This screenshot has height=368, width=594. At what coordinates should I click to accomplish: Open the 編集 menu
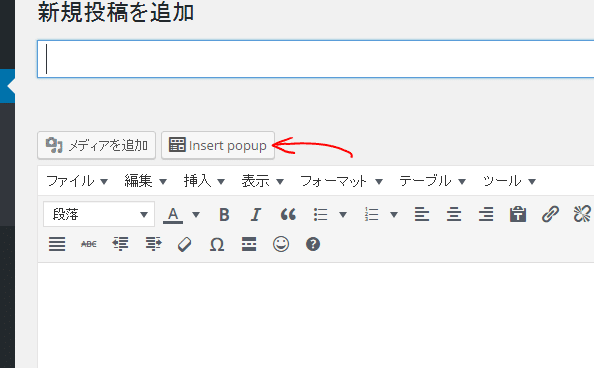coord(145,181)
